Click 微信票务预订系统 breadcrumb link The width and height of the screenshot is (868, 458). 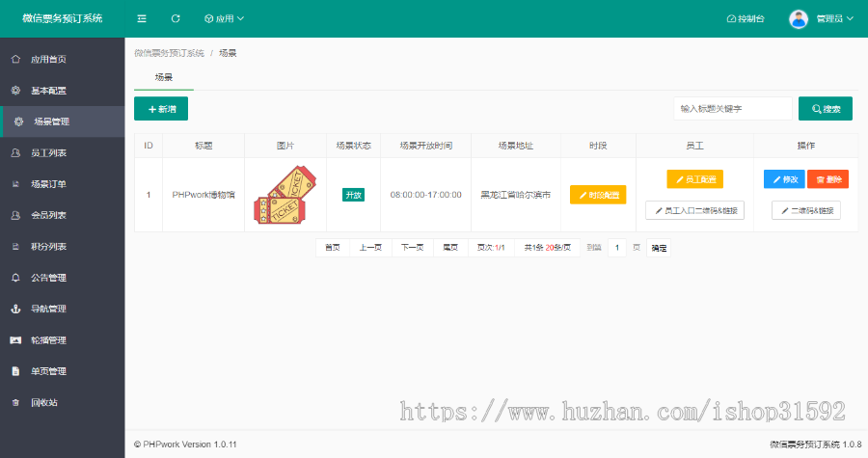[x=170, y=53]
